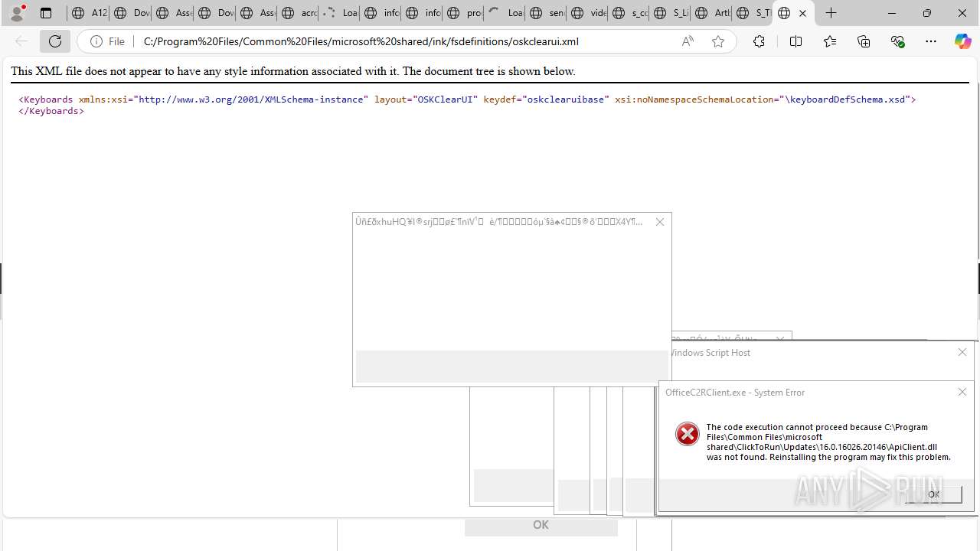Viewport: 980px width, 551px height.
Task: Click the Keyboards XML opening tag
Action: [x=467, y=99]
